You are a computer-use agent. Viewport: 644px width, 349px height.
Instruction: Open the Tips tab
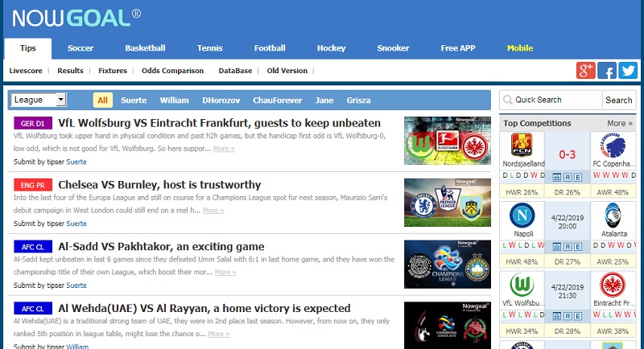(x=28, y=48)
